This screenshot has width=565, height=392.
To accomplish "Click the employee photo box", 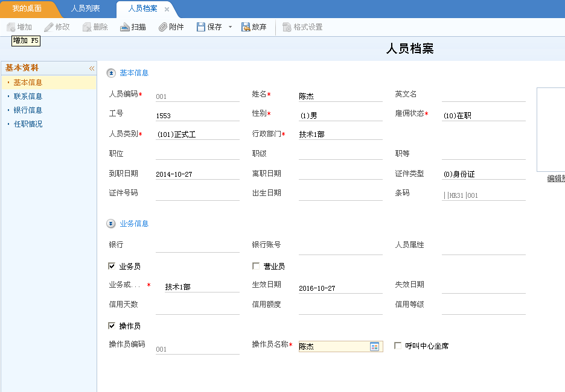I will (551, 129).
